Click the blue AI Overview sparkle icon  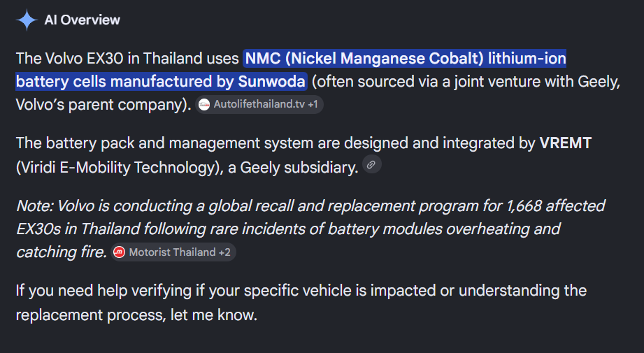(x=27, y=20)
